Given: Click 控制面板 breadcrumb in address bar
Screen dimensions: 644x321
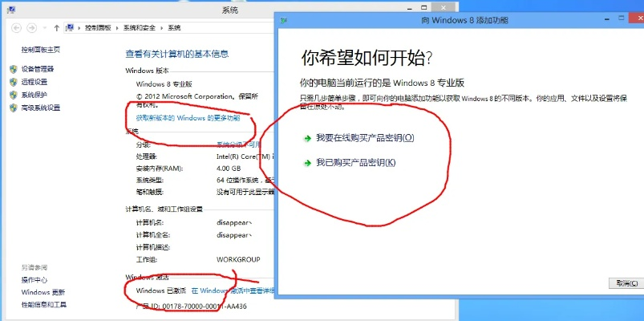Looking at the screenshot, I should [98, 28].
